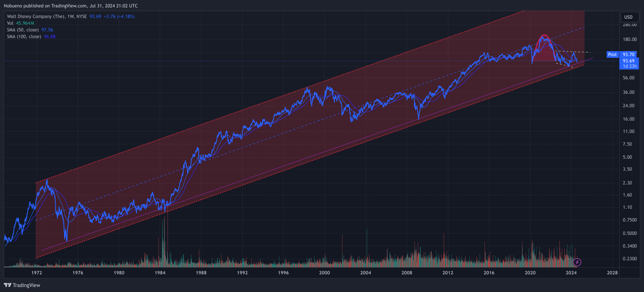
Task: Click the 0.7500 price scale label
Action: point(630,220)
